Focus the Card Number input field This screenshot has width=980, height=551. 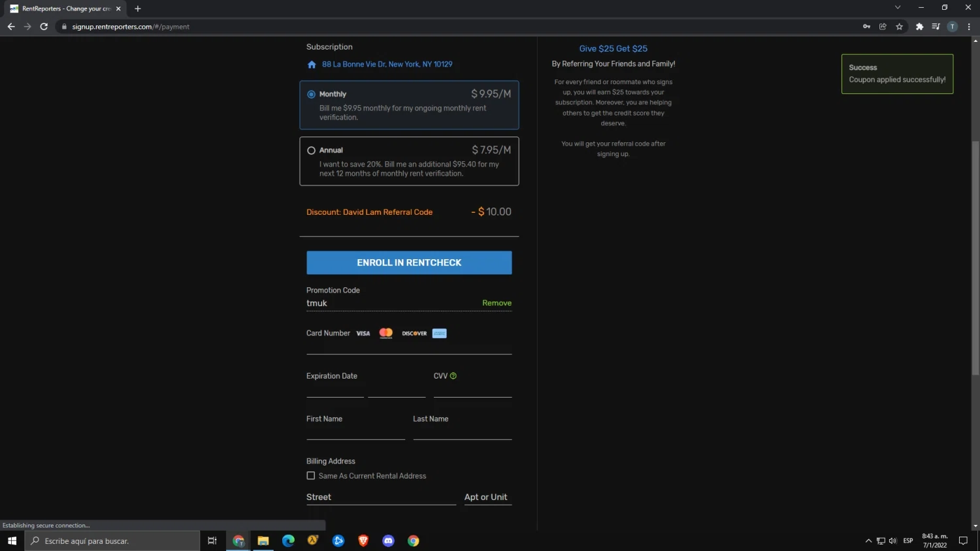click(x=409, y=347)
